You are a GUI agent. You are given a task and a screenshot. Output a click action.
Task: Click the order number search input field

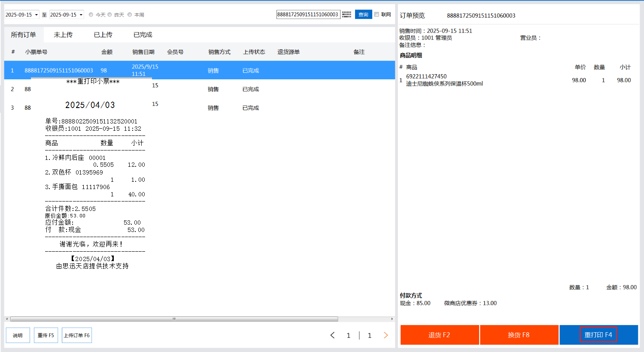308,15
